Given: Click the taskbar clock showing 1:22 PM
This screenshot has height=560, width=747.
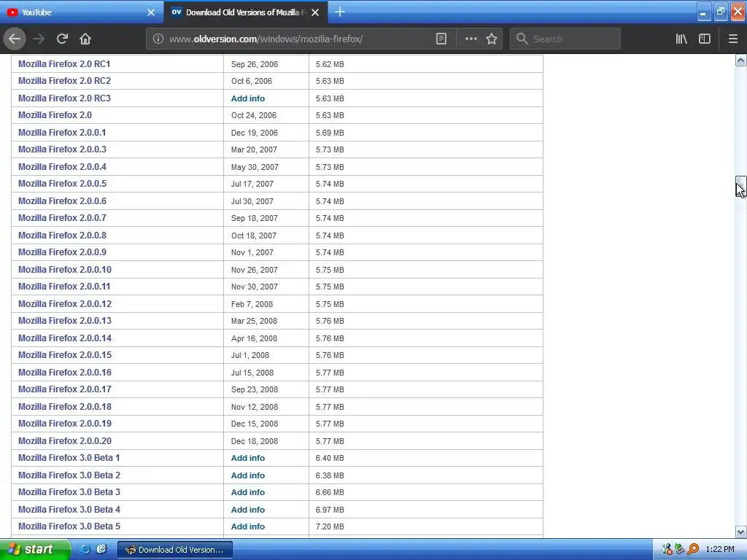Looking at the screenshot, I should tap(720, 549).
